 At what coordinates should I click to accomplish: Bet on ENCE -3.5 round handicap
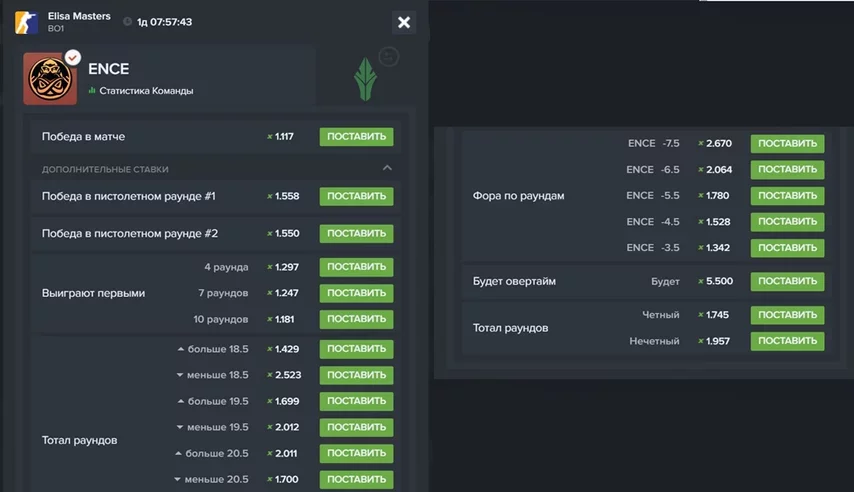787,248
